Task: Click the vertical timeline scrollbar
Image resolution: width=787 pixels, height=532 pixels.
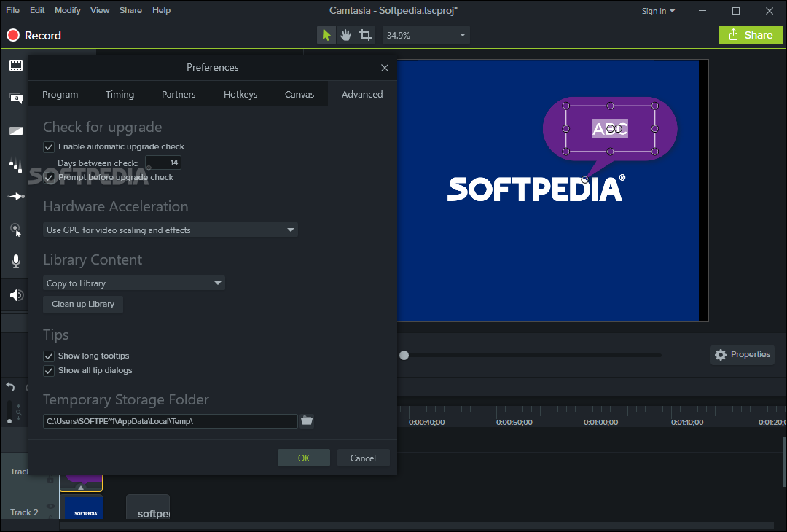Action: (784, 462)
